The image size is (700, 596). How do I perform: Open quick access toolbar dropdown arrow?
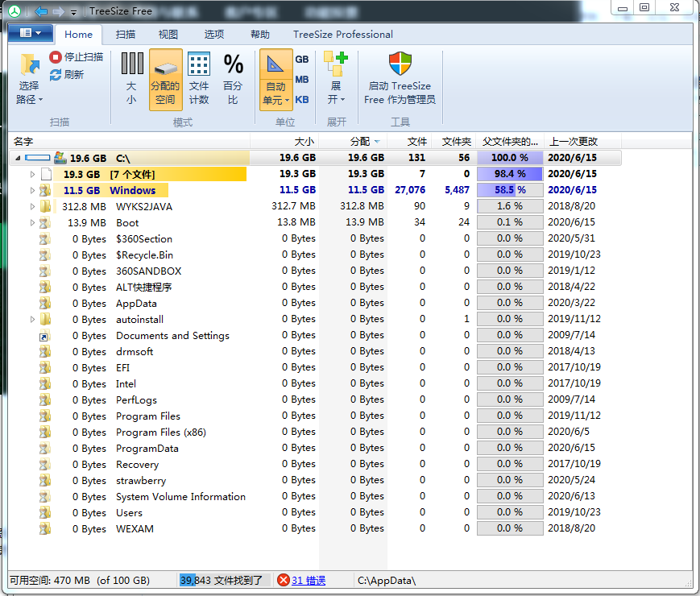(73, 13)
